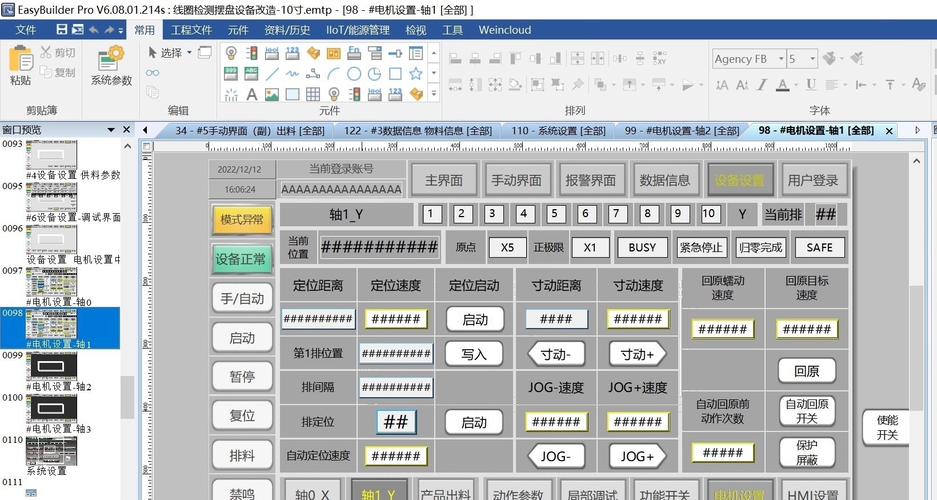Open the 选择 tool dropdown arrow
This screenshot has height=500, width=937.
[x=189, y=53]
